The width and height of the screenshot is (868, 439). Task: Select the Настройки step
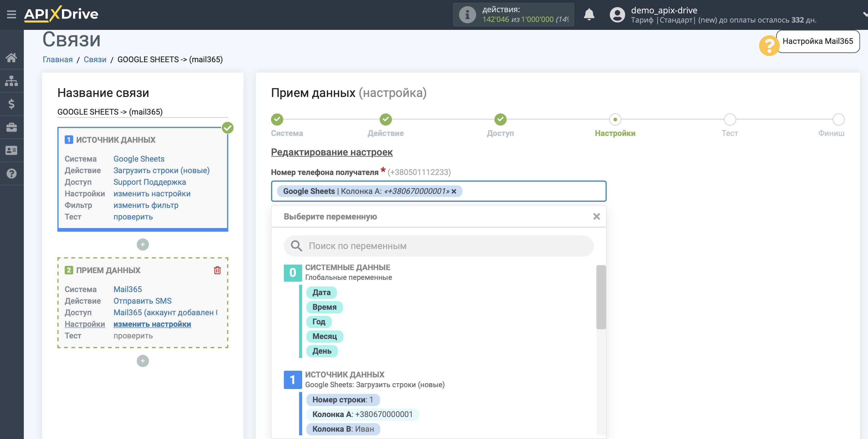pyautogui.click(x=615, y=119)
